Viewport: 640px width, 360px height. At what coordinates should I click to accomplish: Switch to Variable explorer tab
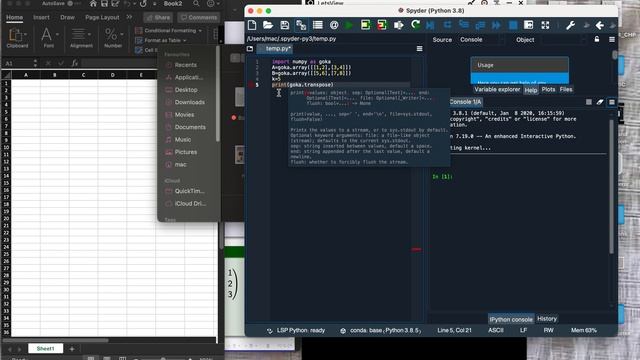(x=497, y=89)
